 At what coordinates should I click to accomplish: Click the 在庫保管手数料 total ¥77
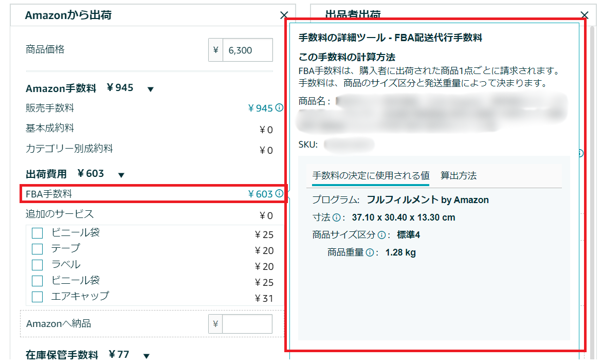pyautogui.click(x=119, y=354)
